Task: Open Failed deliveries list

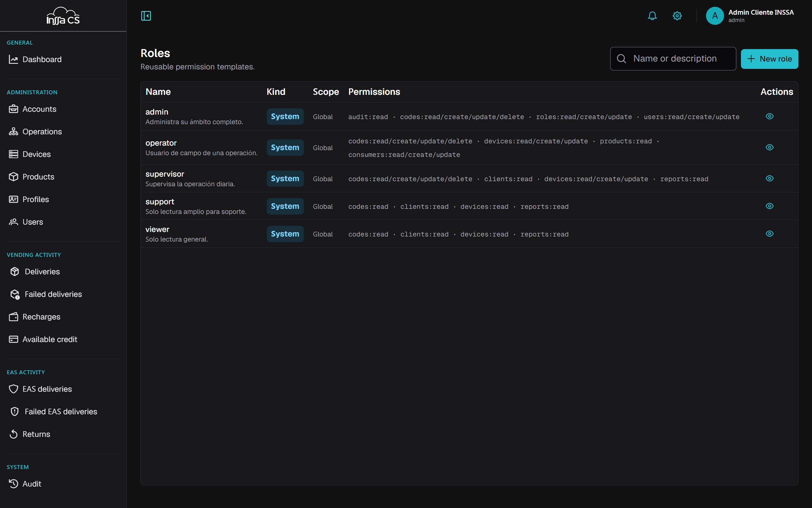Action: click(x=63, y=294)
